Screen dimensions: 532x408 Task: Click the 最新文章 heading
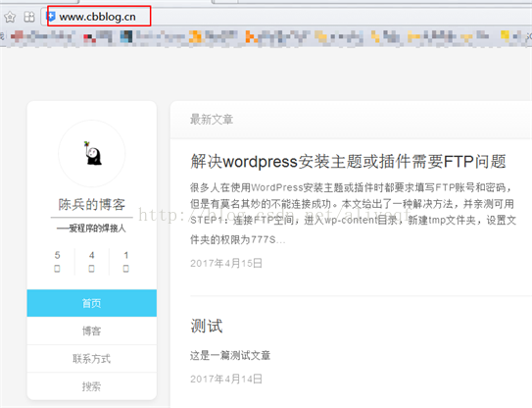click(212, 120)
